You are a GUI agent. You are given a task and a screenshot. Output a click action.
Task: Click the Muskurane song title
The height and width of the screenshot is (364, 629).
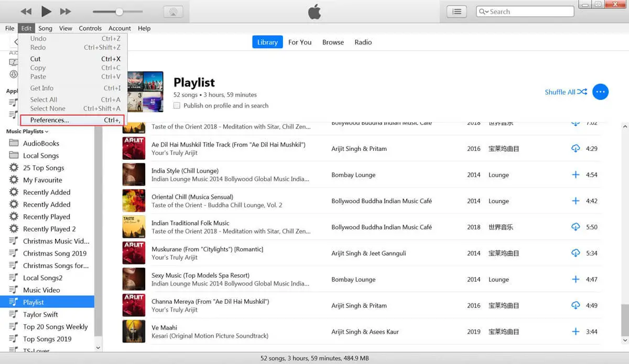pos(207,249)
